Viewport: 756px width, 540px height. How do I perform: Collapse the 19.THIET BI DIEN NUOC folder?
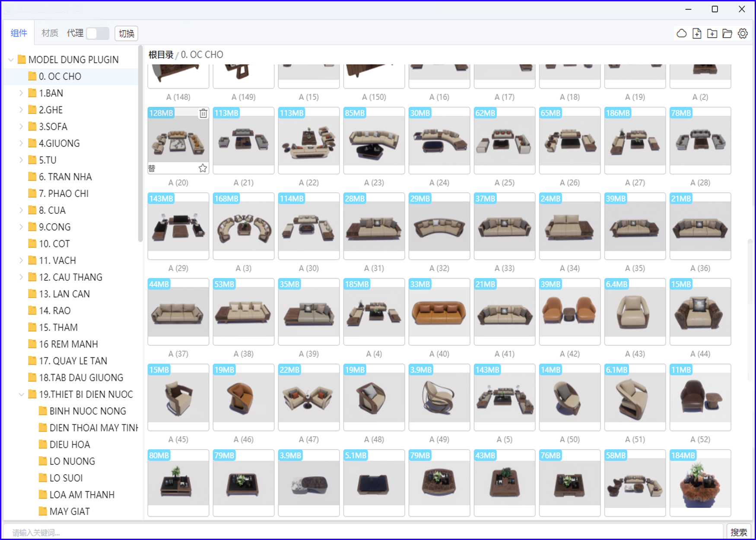point(21,394)
